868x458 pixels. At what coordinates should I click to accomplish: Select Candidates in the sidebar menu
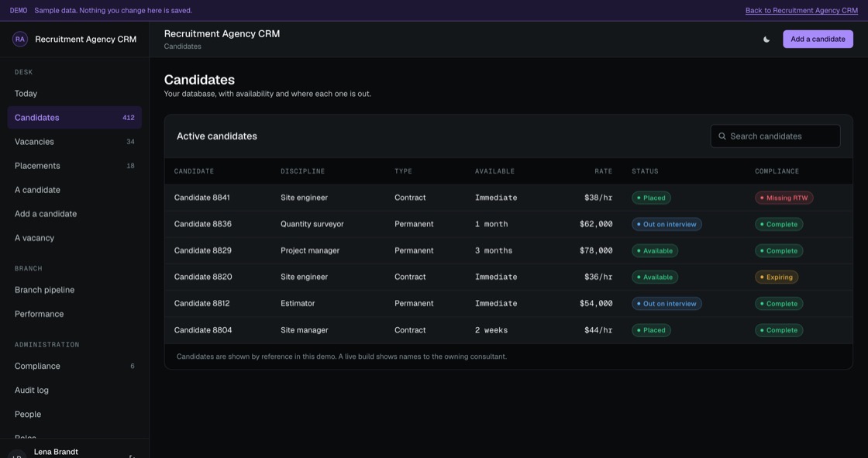(x=74, y=118)
